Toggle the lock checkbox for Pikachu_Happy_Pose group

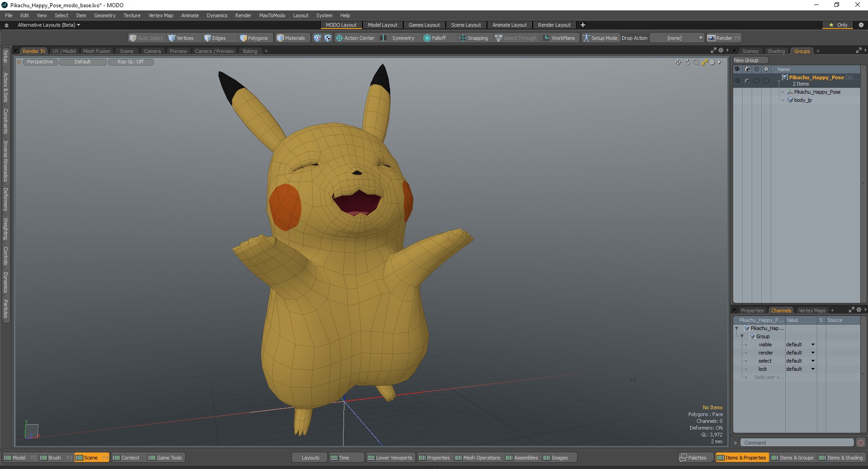(x=766, y=81)
